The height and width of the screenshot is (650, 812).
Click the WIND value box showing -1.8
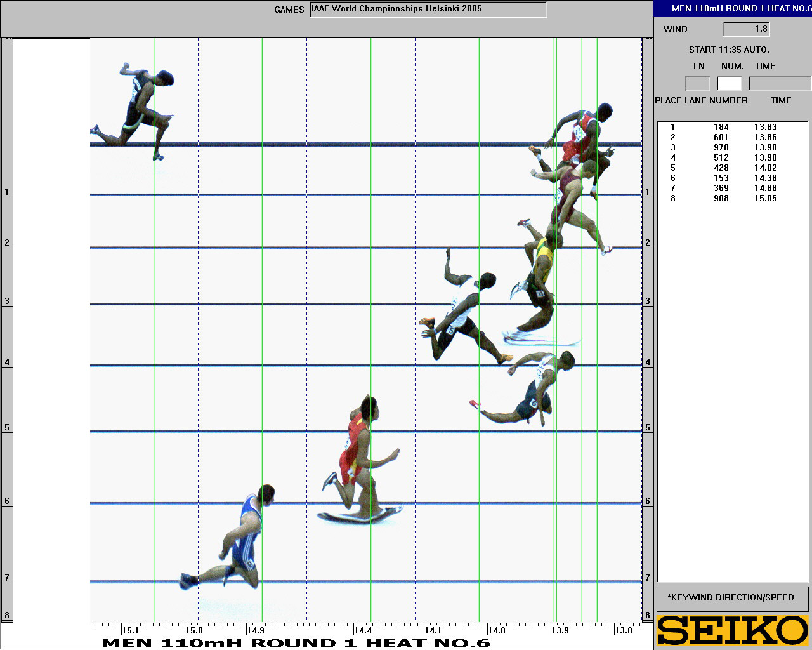[x=746, y=29]
